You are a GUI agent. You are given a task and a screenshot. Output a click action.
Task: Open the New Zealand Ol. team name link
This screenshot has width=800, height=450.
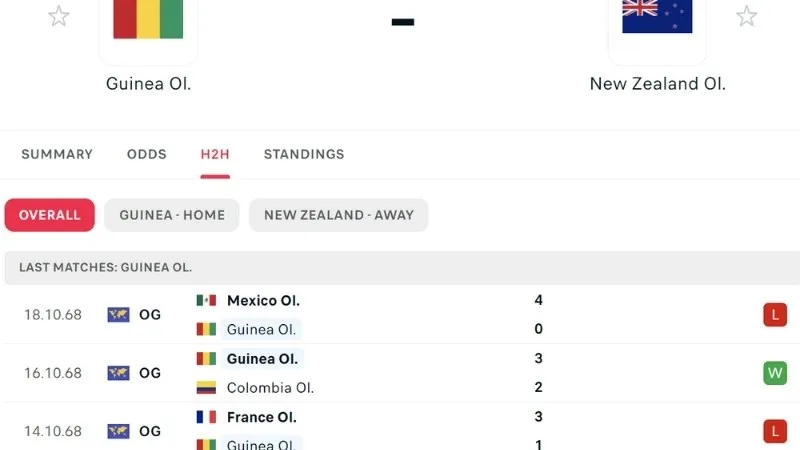(657, 84)
